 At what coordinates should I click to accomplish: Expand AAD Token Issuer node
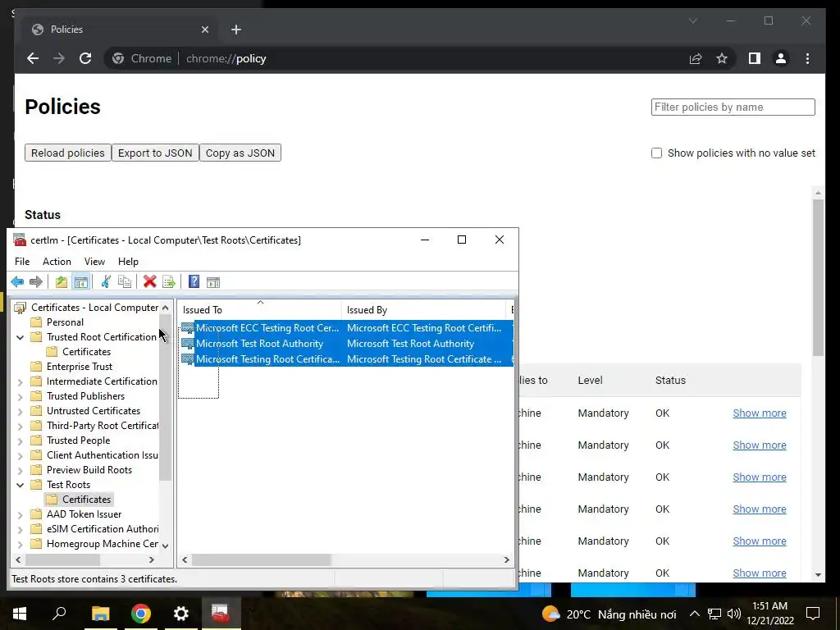click(x=21, y=515)
